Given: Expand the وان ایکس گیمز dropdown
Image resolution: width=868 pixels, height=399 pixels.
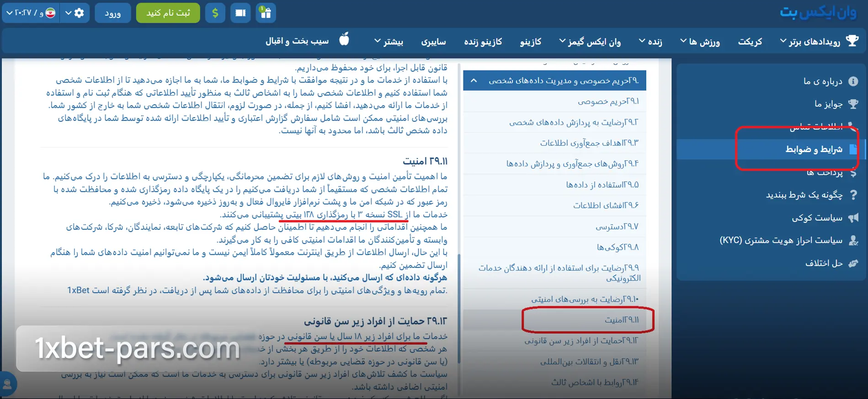Looking at the screenshot, I should pyautogui.click(x=590, y=42).
